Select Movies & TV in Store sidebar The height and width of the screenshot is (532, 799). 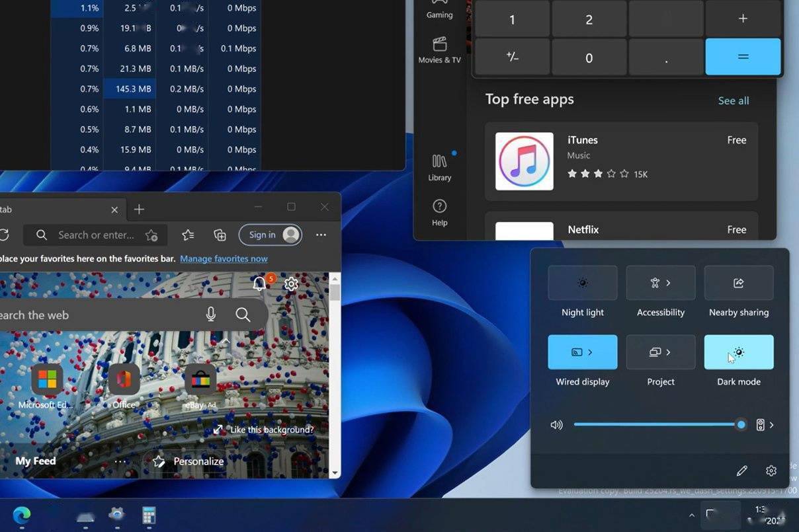click(x=439, y=50)
